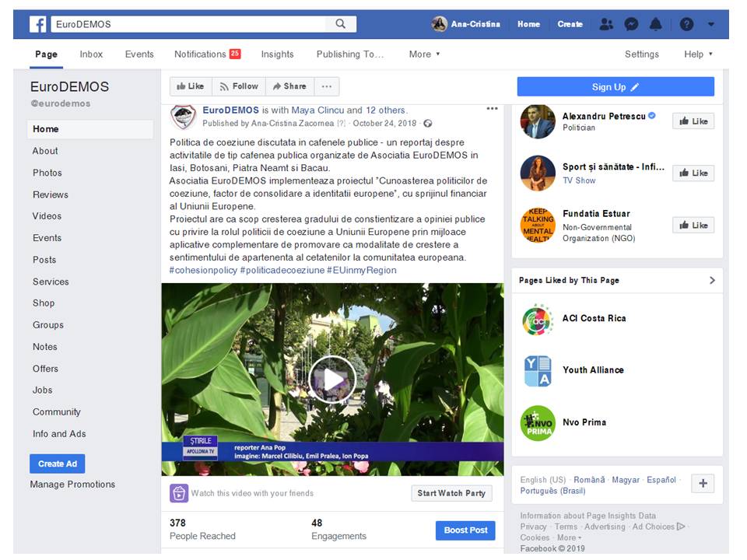
Task: Click the EuroDEMOS search field
Action: 188,24
